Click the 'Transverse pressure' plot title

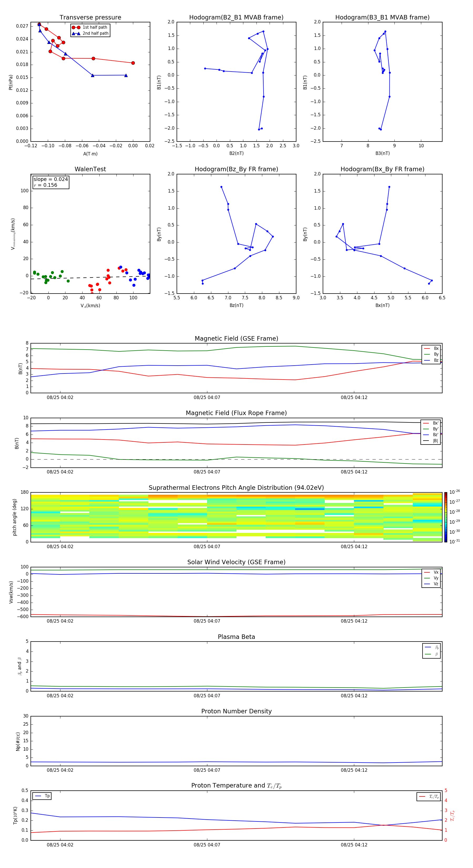(x=90, y=18)
